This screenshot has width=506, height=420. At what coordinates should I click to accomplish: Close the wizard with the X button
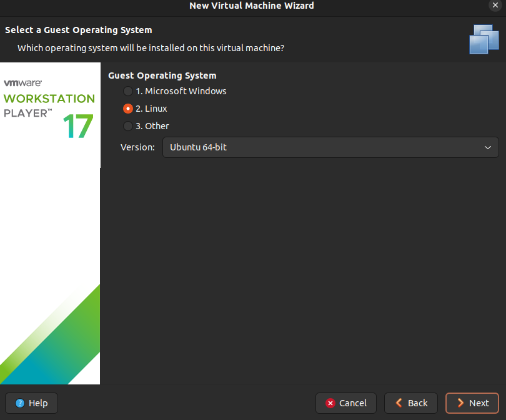click(x=495, y=6)
